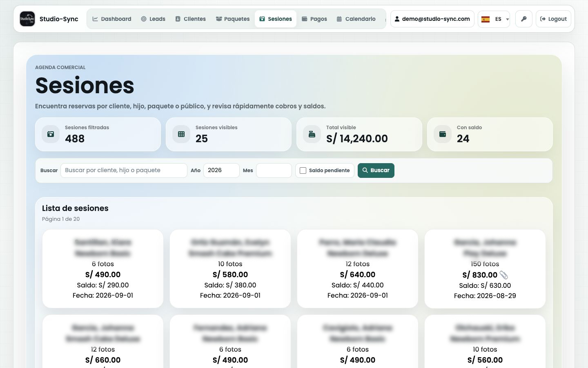Click the 'Lista de sesiones' heading

click(x=75, y=208)
